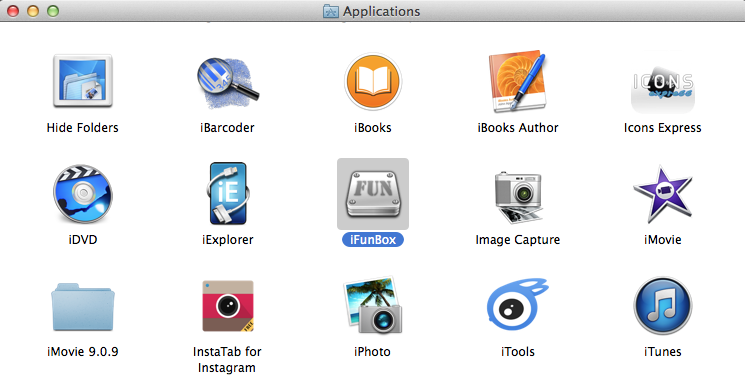
Task: Select the Hide Folders app icon
Action: click(x=83, y=81)
